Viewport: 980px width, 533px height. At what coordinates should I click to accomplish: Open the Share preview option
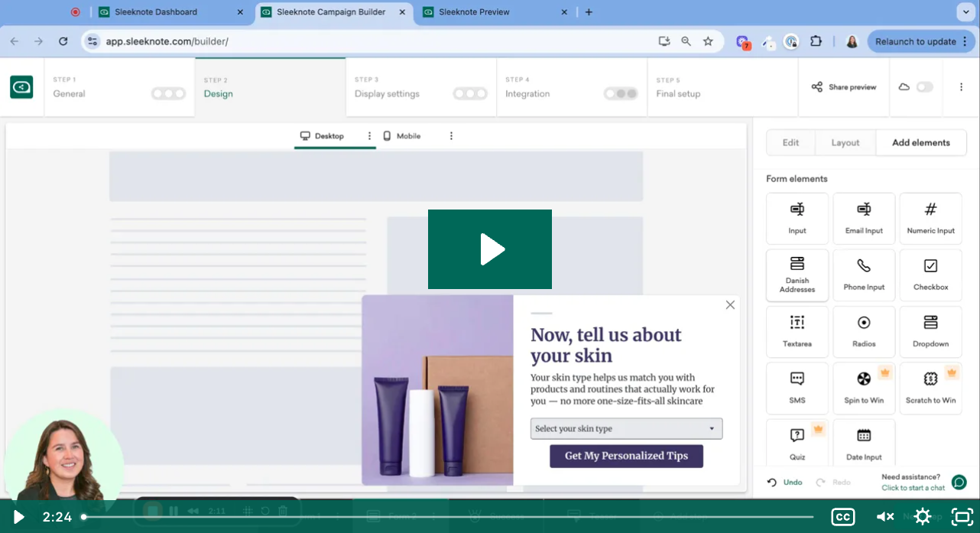click(x=843, y=87)
